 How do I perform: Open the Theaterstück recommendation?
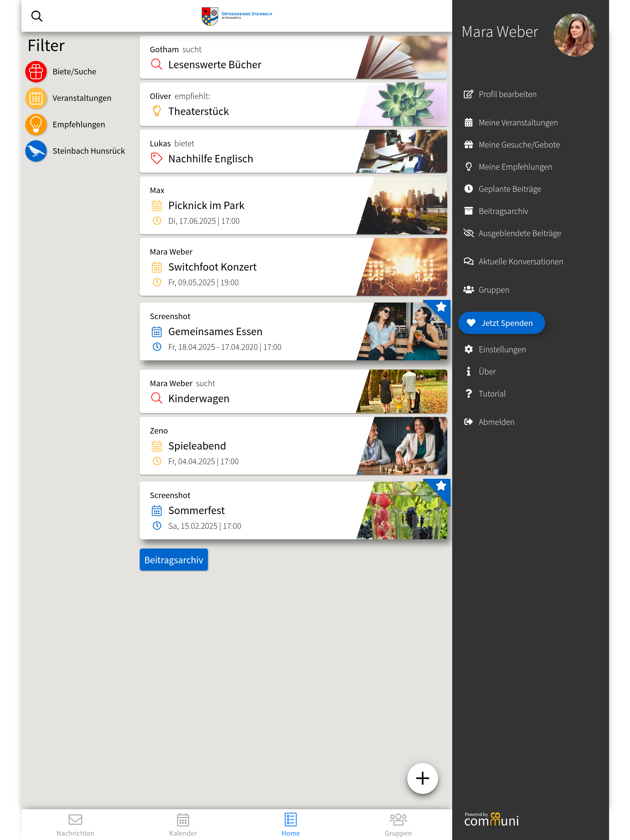[293, 105]
